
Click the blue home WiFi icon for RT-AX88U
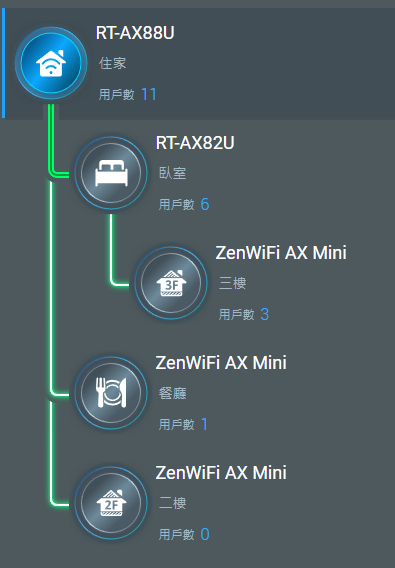pyautogui.click(x=51, y=63)
